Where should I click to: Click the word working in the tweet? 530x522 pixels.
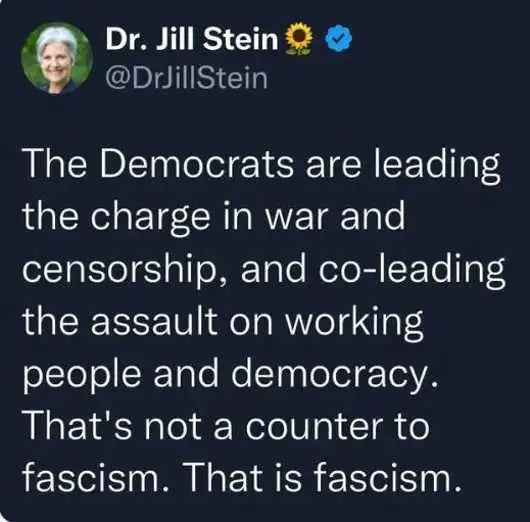coord(354,325)
